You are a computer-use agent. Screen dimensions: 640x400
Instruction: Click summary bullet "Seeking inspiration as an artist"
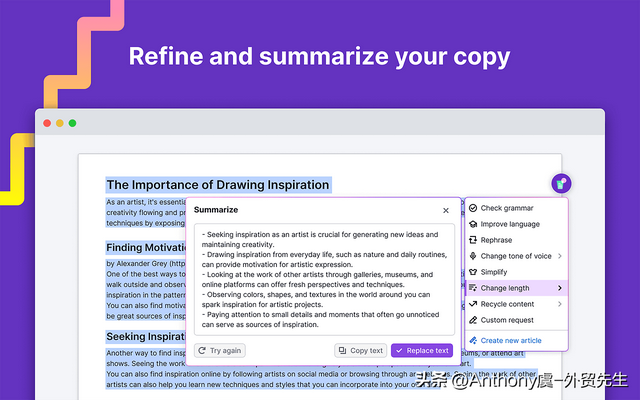point(320,240)
